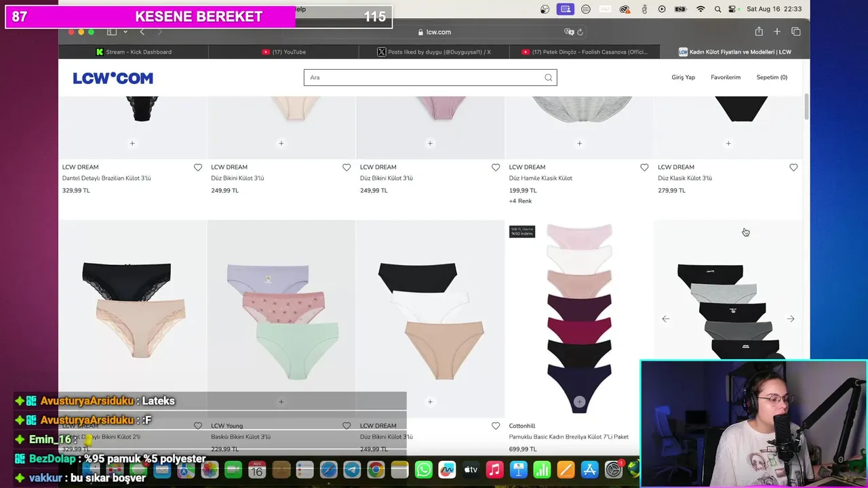Switch to Petek Dinçöz Foolish Casanova tab

(x=584, y=52)
